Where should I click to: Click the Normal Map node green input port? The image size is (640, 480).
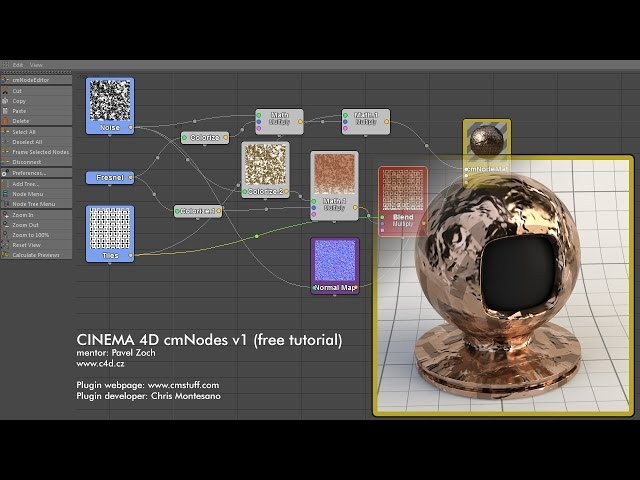click(314, 288)
